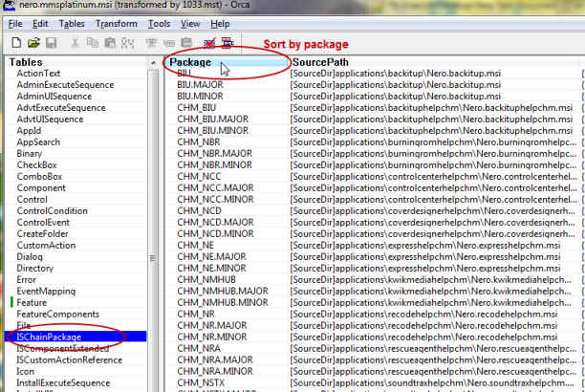The image size is (585, 392).
Task: Click the grayed icon right of Find binoculars
Action: pos(151,43)
